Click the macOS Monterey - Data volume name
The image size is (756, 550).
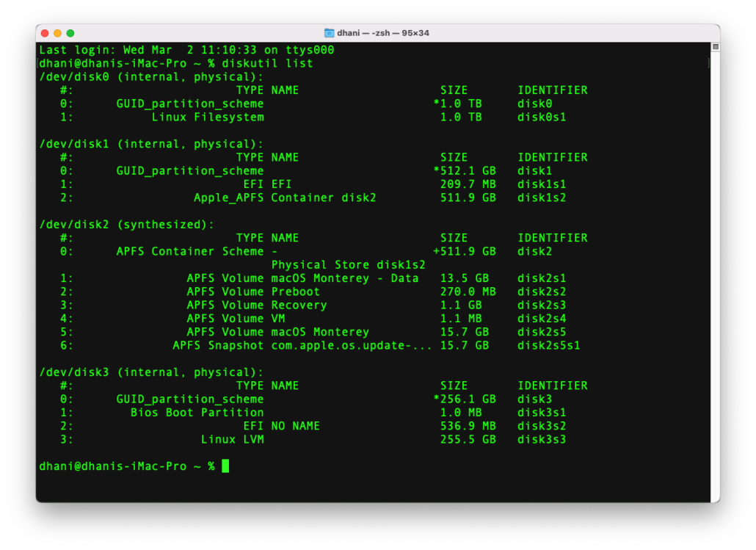point(345,278)
